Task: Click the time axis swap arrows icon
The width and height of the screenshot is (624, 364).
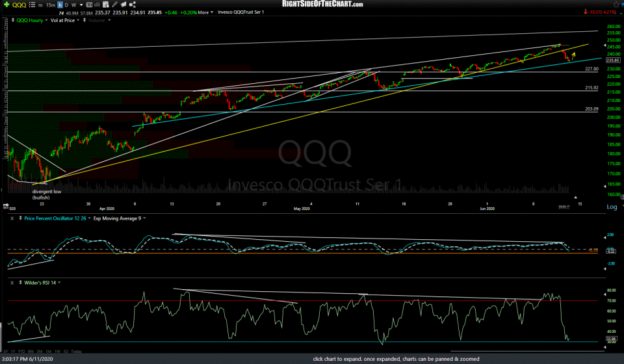Action: tap(6, 205)
